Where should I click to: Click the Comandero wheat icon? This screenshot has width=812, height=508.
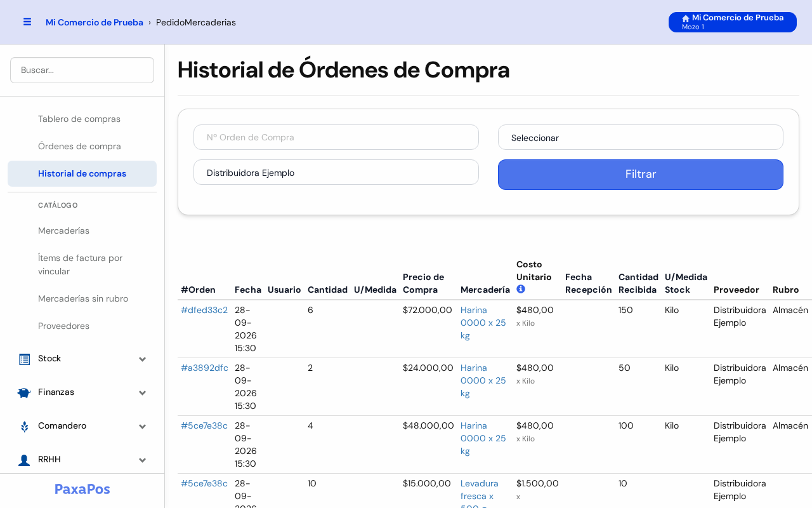coord(24,426)
